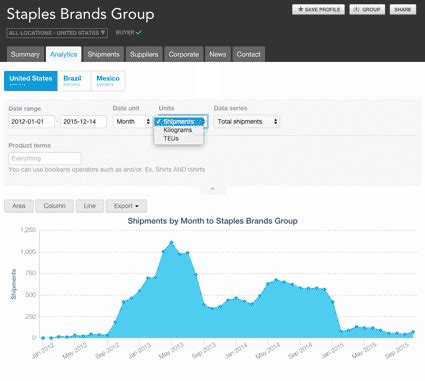Click the start date field 2012-01-01
The width and height of the screenshot is (425, 381).
click(x=31, y=122)
